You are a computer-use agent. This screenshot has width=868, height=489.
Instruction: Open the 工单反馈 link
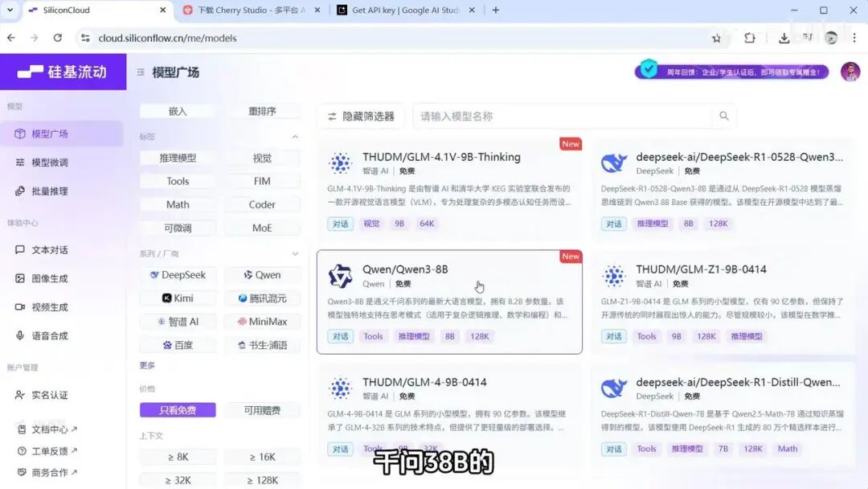(47, 450)
